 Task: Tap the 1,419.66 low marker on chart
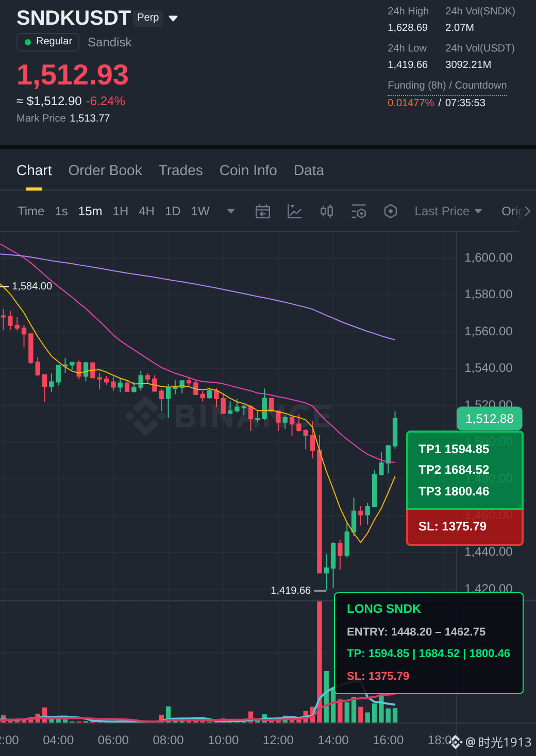[291, 590]
